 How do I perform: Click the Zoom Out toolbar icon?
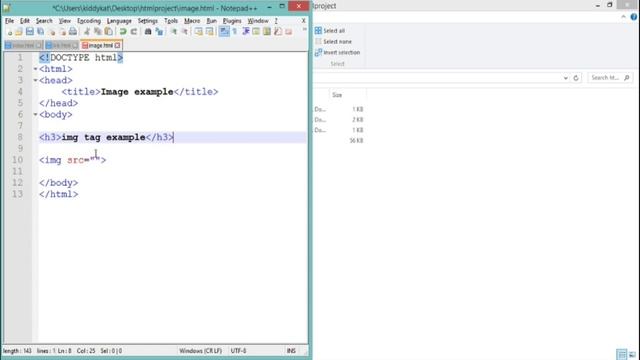pyautogui.click(x=184, y=32)
